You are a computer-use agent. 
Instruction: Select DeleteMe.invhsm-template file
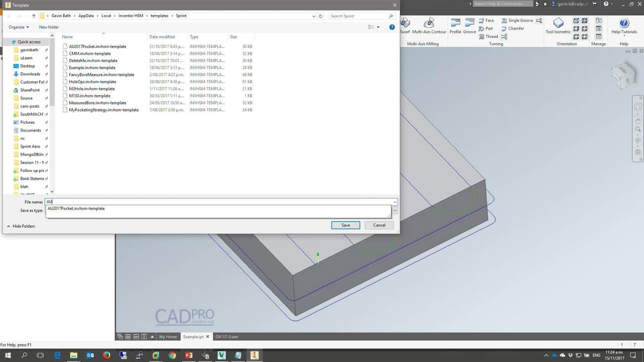tap(93, 60)
